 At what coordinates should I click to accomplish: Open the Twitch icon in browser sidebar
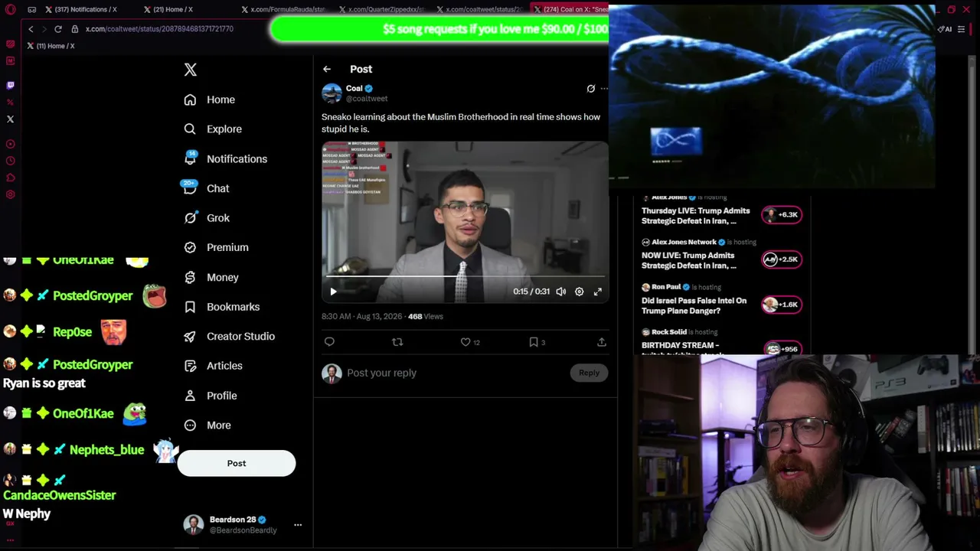10,86
